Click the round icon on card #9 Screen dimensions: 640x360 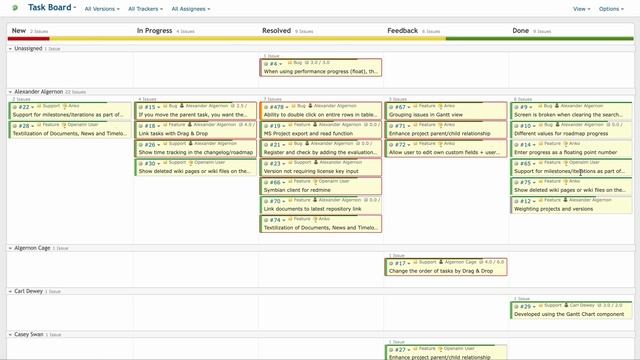coord(516,107)
